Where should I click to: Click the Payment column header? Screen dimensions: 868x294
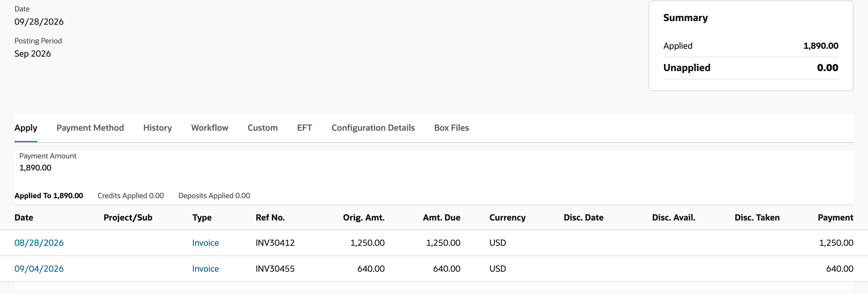836,217
